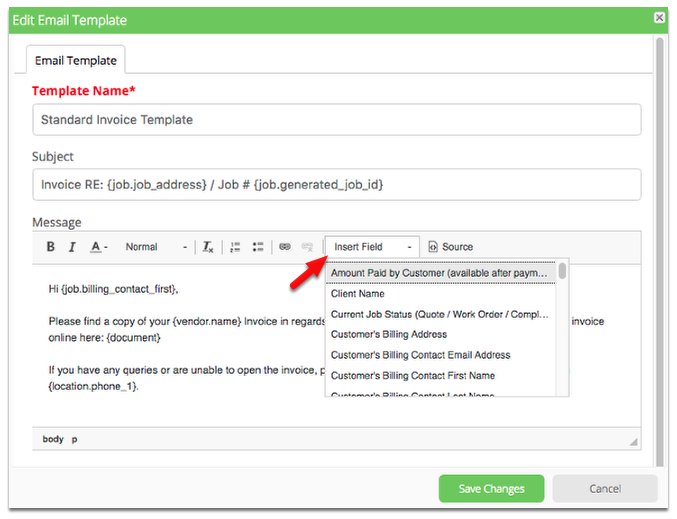Choose Client Name from field list
This screenshot has height=519, width=677.
tap(441, 294)
